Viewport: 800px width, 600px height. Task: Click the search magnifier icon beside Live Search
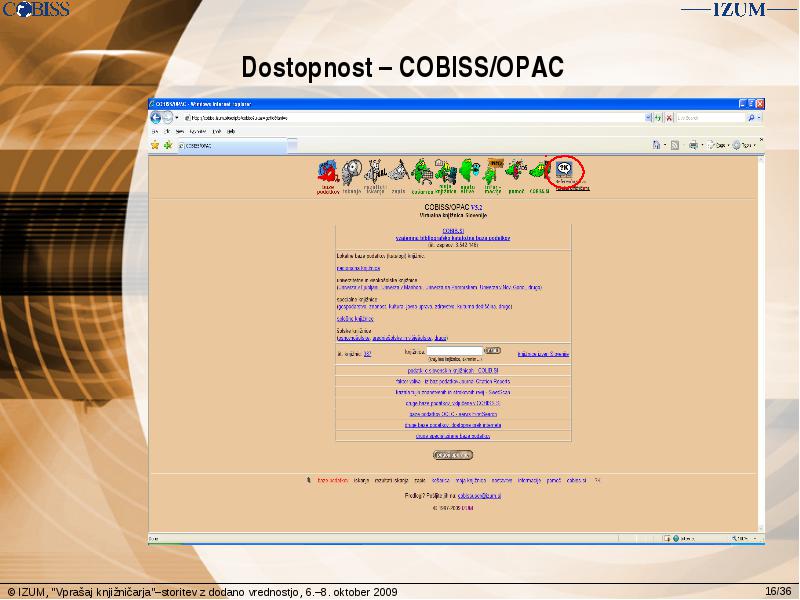click(x=751, y=118)
